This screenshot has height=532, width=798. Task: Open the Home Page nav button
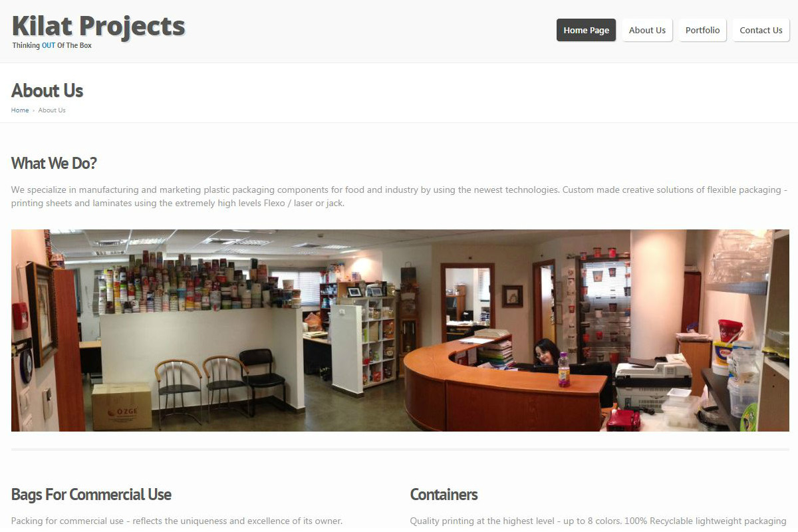pos(586,30)
